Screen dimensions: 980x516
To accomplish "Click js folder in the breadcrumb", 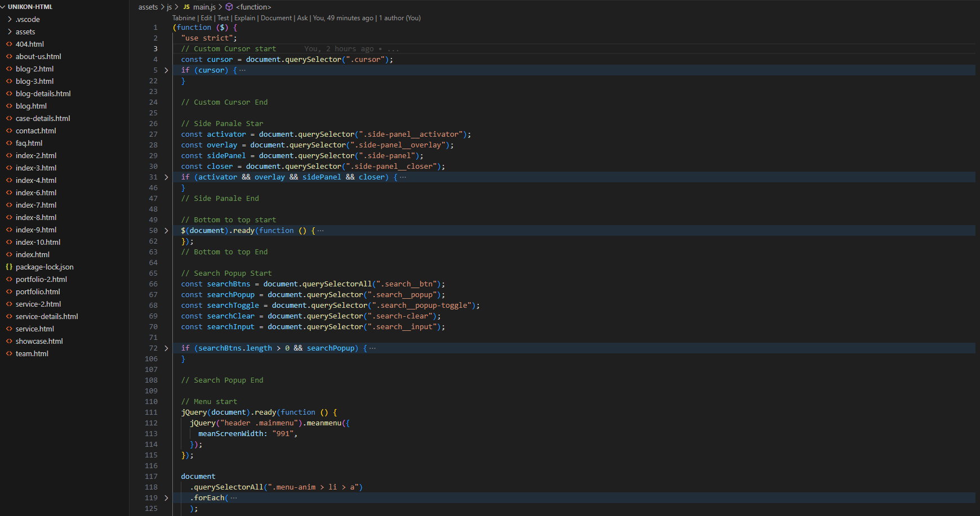I will click(169, 7).
